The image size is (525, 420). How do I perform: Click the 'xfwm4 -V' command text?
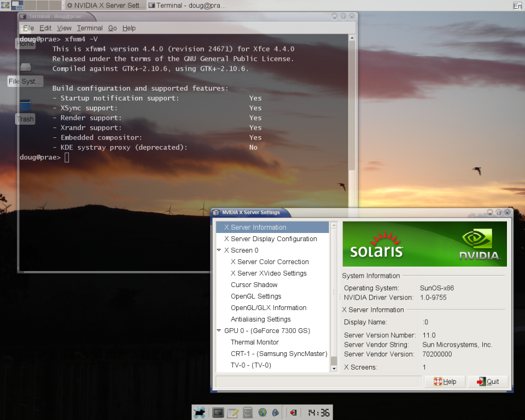pyautogui.click(x=81, y=39)
